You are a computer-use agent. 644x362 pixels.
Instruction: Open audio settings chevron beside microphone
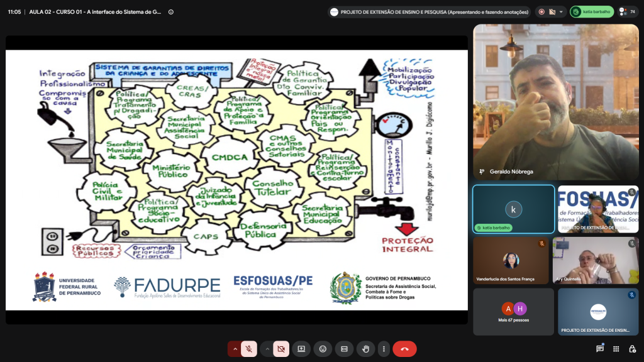click(x=235, y=349)
